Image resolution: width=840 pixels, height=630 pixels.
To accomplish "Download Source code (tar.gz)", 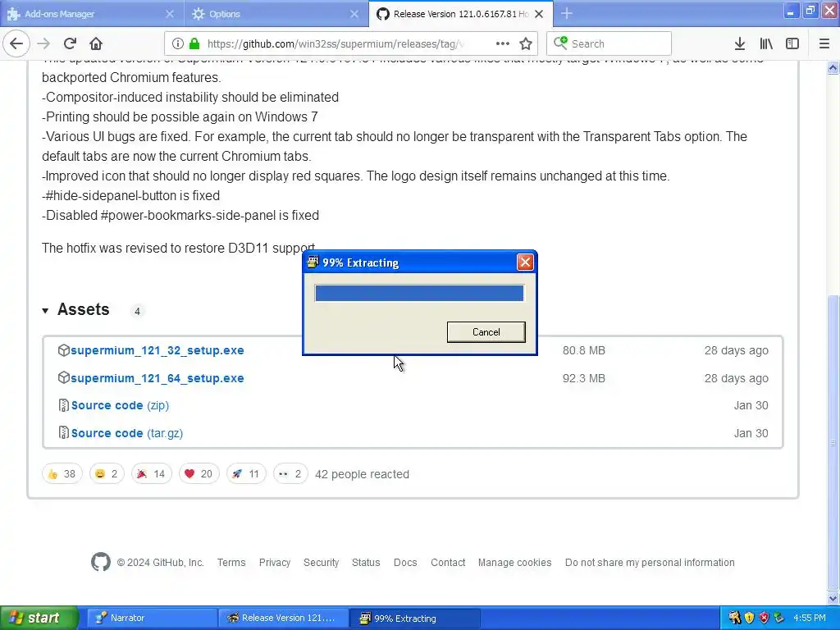I will pyautogui.click(x=127, y=433).
